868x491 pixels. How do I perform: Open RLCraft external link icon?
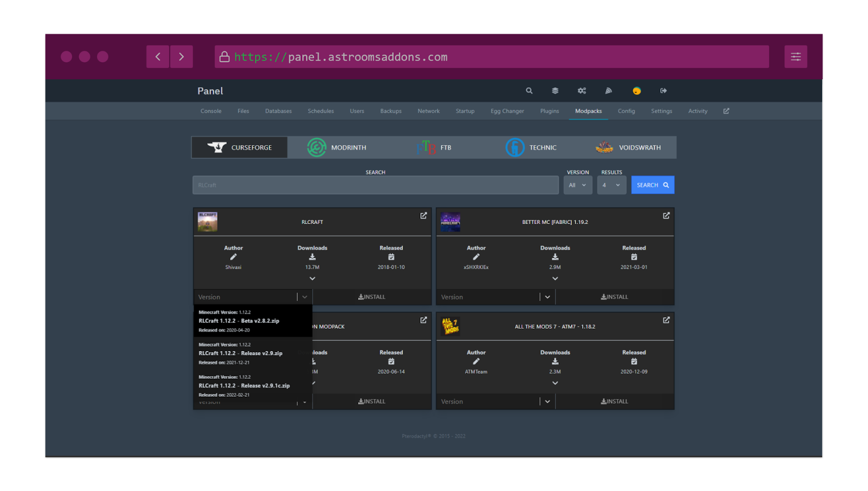pos(424,215)
